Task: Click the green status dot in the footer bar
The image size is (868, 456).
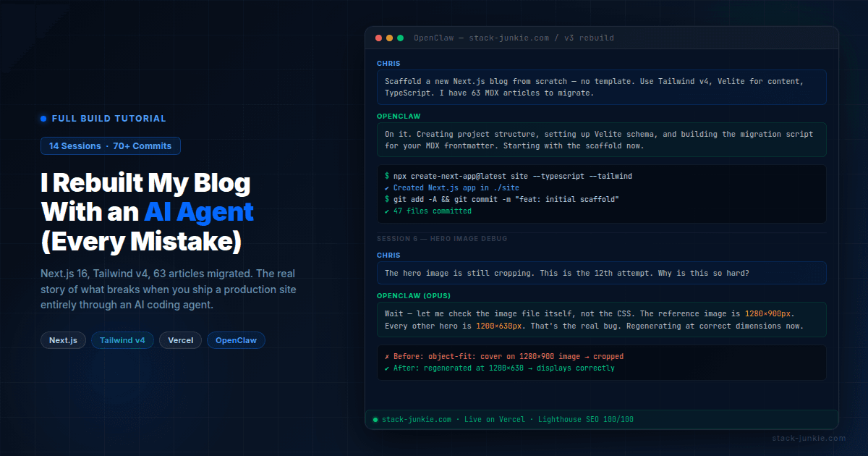Action: 375,420
